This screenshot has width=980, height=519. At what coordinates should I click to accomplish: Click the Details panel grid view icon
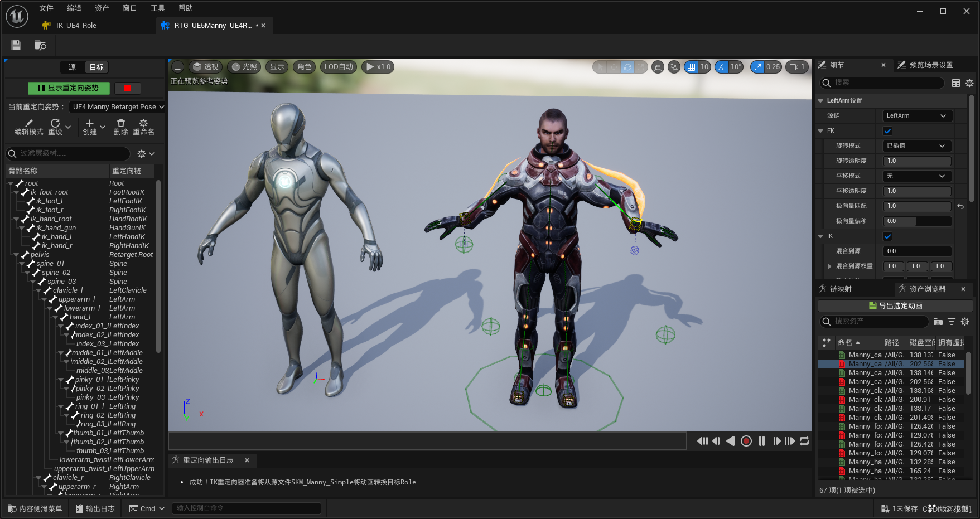956,83
